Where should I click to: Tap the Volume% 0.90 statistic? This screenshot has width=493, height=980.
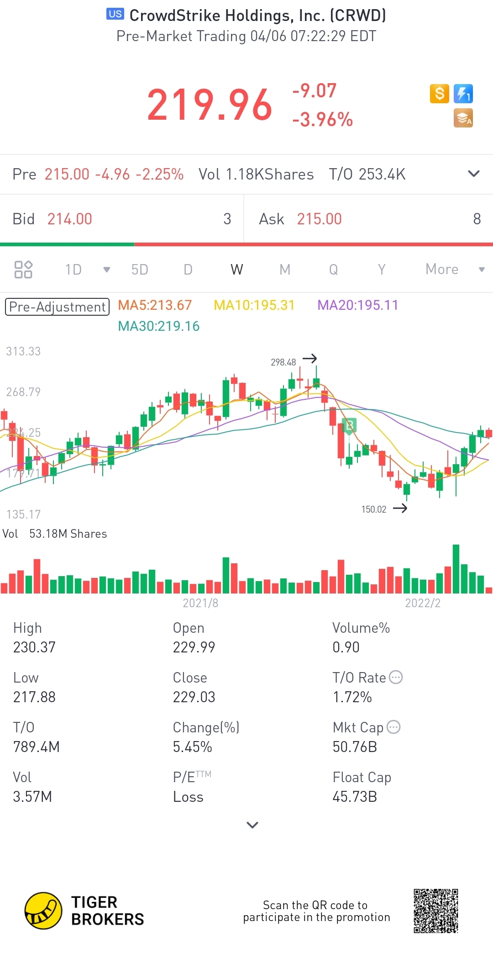click(361, 638)
